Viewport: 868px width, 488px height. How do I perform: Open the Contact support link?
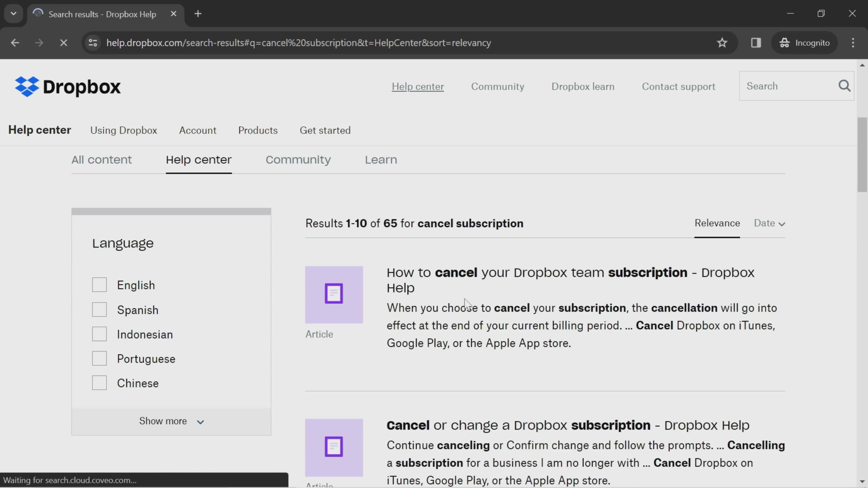[678, 87]
